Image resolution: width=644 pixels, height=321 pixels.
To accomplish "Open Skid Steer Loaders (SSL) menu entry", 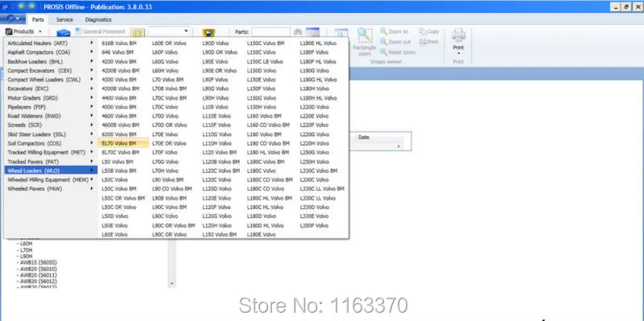I will pyautogui.click(x=50, y=134).
